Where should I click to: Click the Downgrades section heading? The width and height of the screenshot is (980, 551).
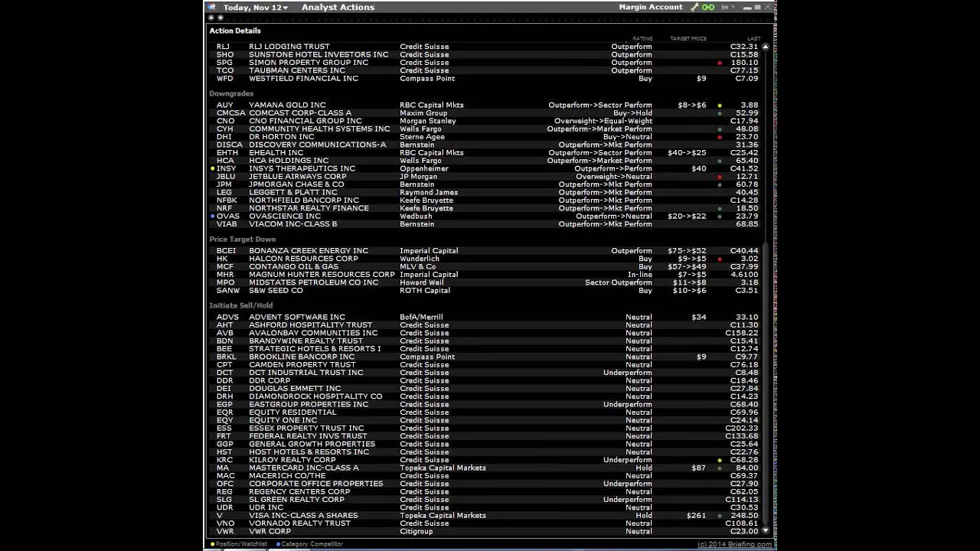pyautogui.click(x=231, y=93)
